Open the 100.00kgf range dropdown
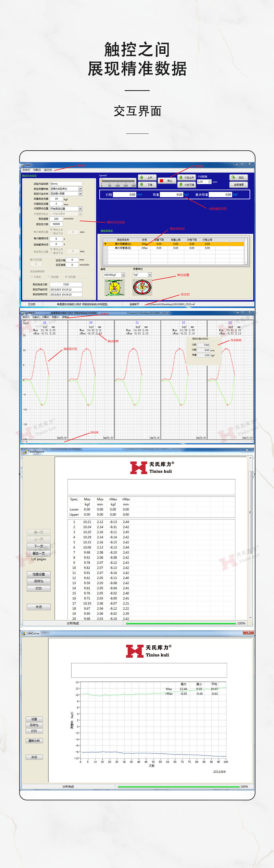274x868 pixels. tap(123, 275)
